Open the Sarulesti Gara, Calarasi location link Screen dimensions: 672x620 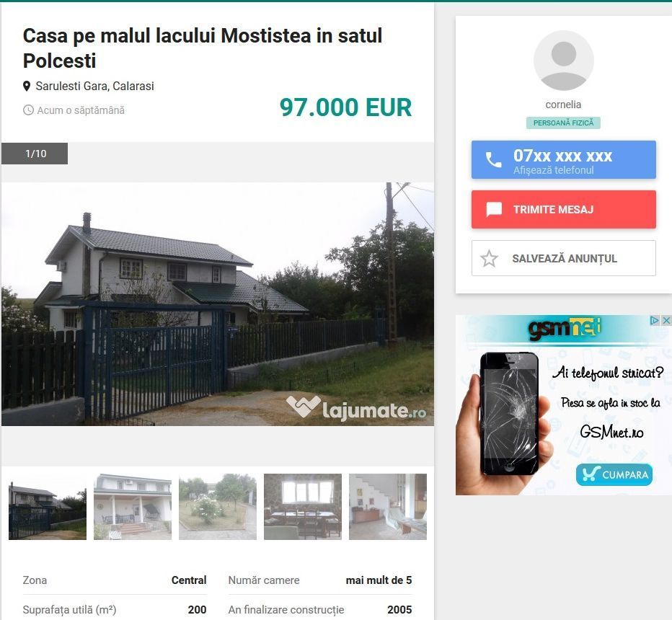(x=94, y=86)
